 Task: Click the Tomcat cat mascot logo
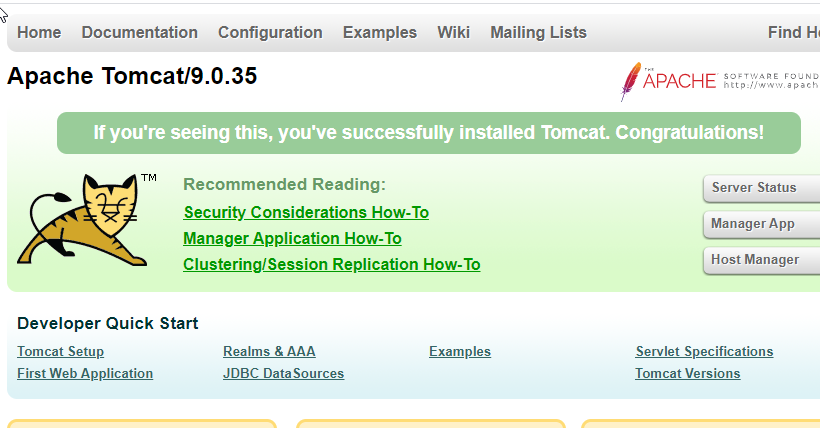pyautogui.click(x=84, y=220)
